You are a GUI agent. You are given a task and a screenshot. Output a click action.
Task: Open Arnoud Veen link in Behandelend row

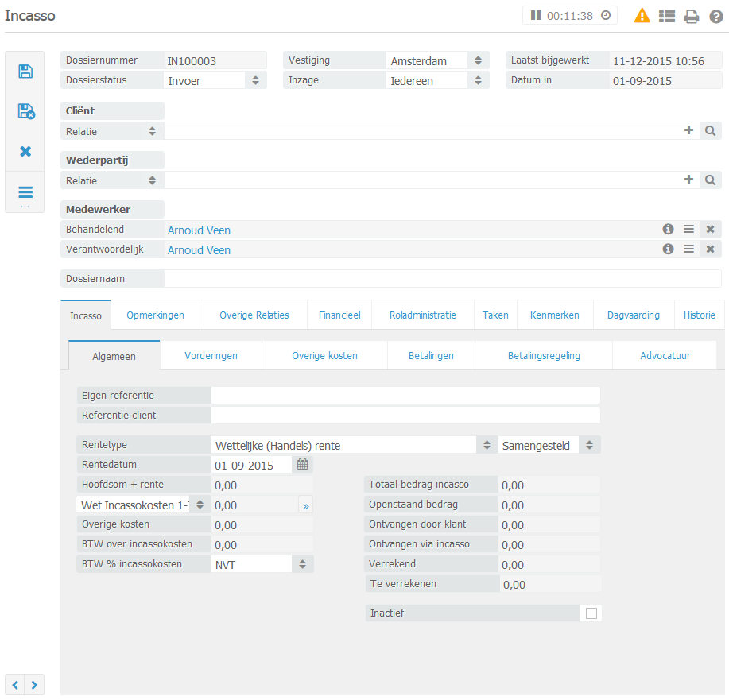click(199, 230)
